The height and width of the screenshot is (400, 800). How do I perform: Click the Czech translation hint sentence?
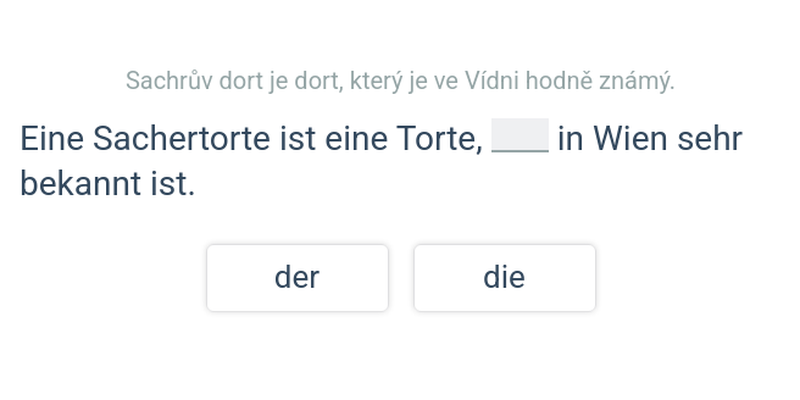(400, 80)
